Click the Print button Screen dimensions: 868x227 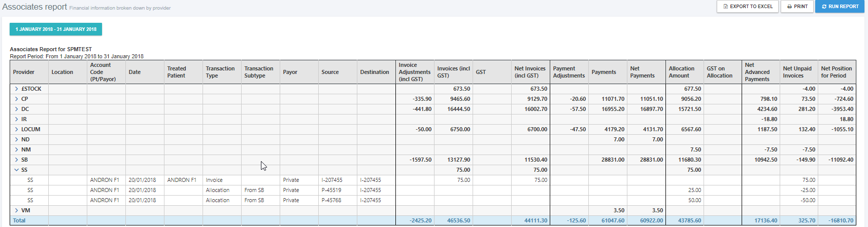coord(797,7)
